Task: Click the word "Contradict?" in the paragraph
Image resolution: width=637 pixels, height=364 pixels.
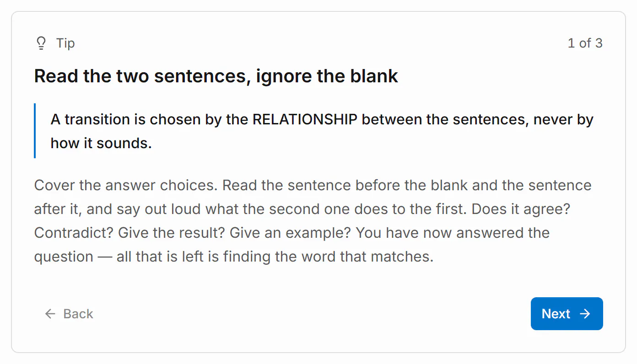Action: click(x=74, y=233)
